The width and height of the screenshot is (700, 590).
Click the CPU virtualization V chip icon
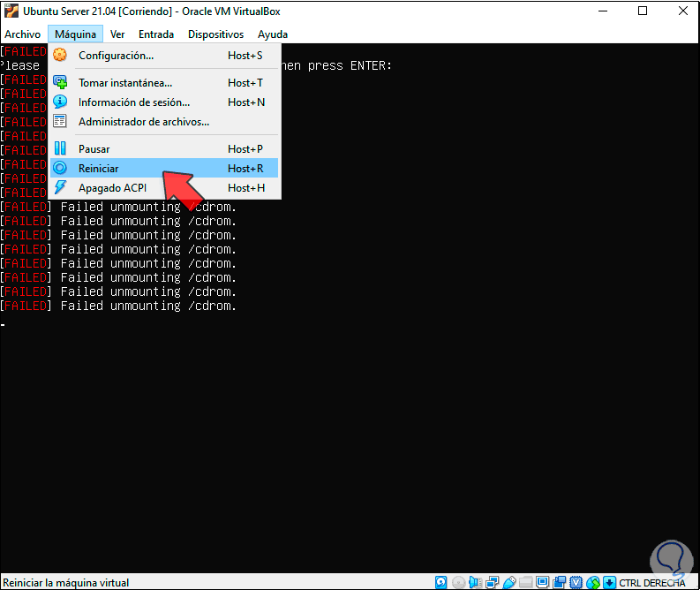(x=576, y=582)
